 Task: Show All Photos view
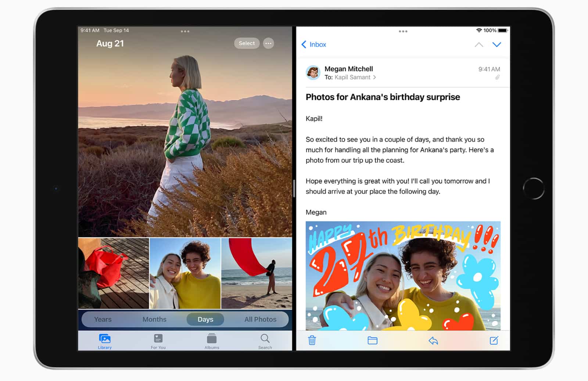pos(260,319)
